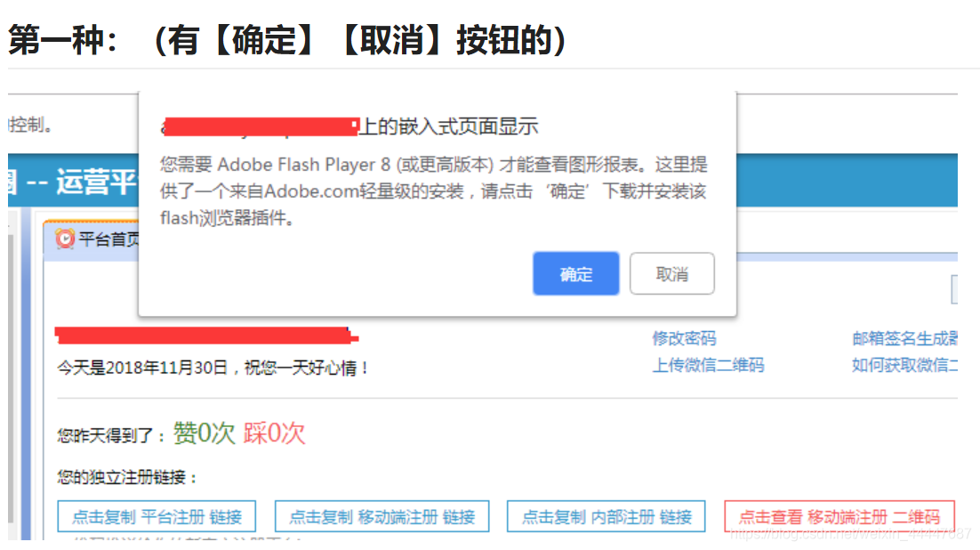Click the alarm clock icon on 平台首页 tab
The image size is (980, 550).
click(x=64, y=239)
